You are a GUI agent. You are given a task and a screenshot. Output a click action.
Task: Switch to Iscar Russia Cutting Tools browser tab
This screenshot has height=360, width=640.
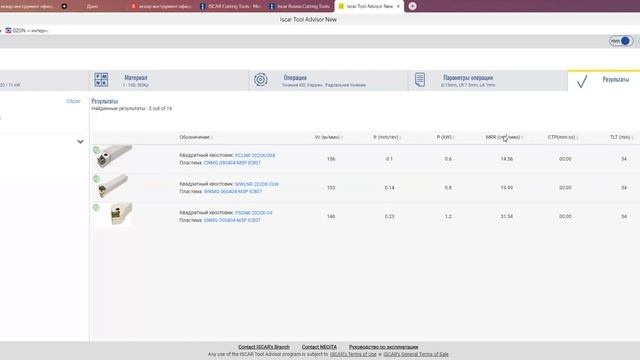(x=300, y=6)
